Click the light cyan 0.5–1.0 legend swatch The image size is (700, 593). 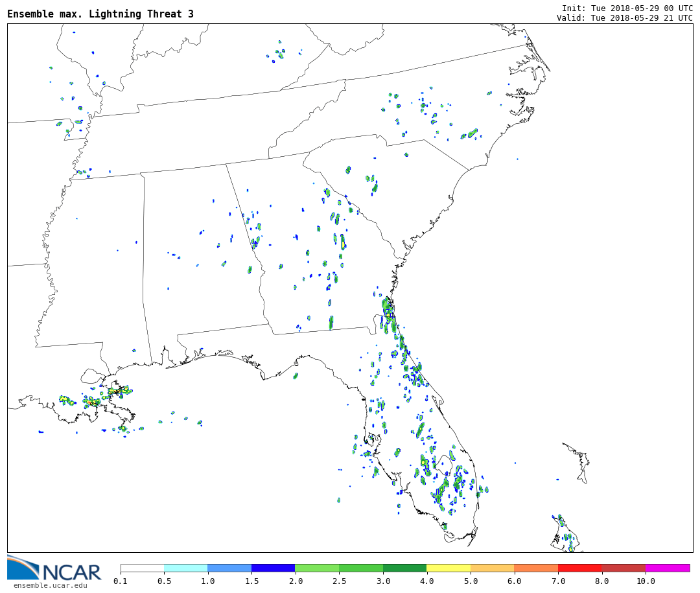(185, 568)
